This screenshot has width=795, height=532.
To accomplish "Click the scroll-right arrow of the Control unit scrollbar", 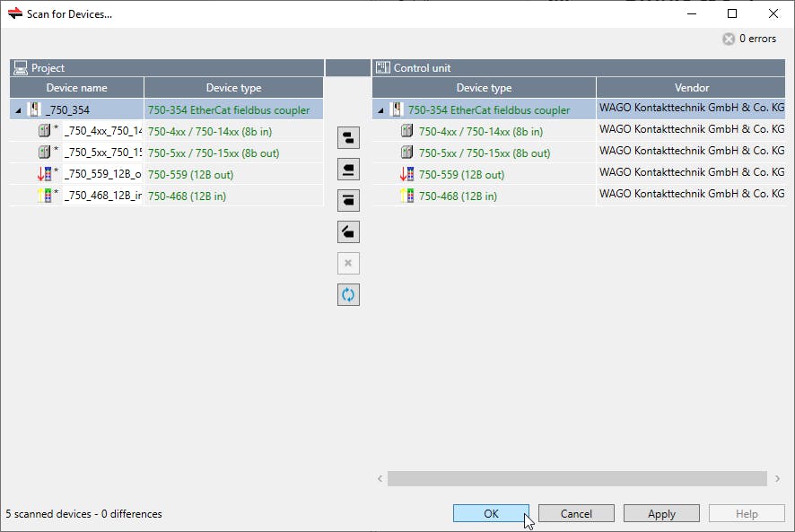I will [777, 478].
